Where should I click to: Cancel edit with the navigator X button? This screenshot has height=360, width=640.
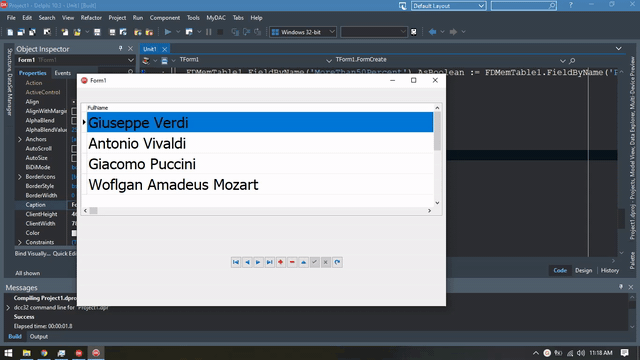pos(325,262)
